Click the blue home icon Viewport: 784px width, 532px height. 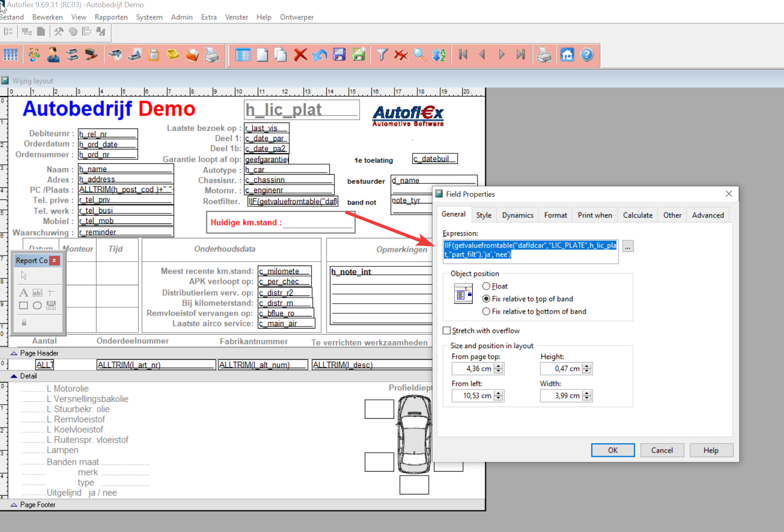pyautogui.click(x=567, y=54)
